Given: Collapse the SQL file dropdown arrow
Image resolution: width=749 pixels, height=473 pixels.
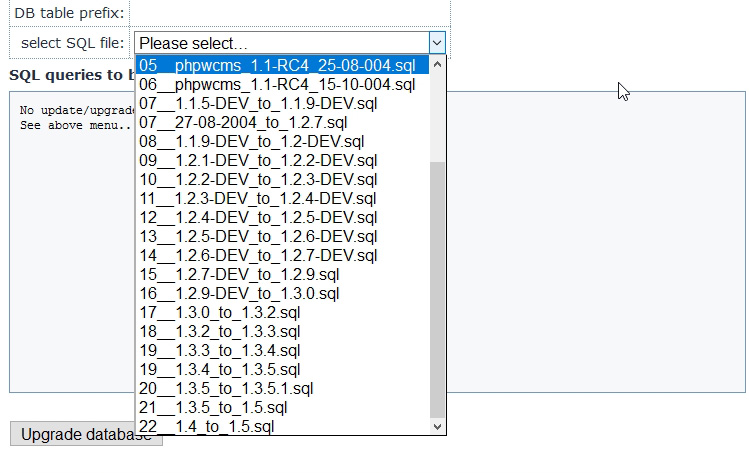Looking at the screenshot, I should click(437, 43).
